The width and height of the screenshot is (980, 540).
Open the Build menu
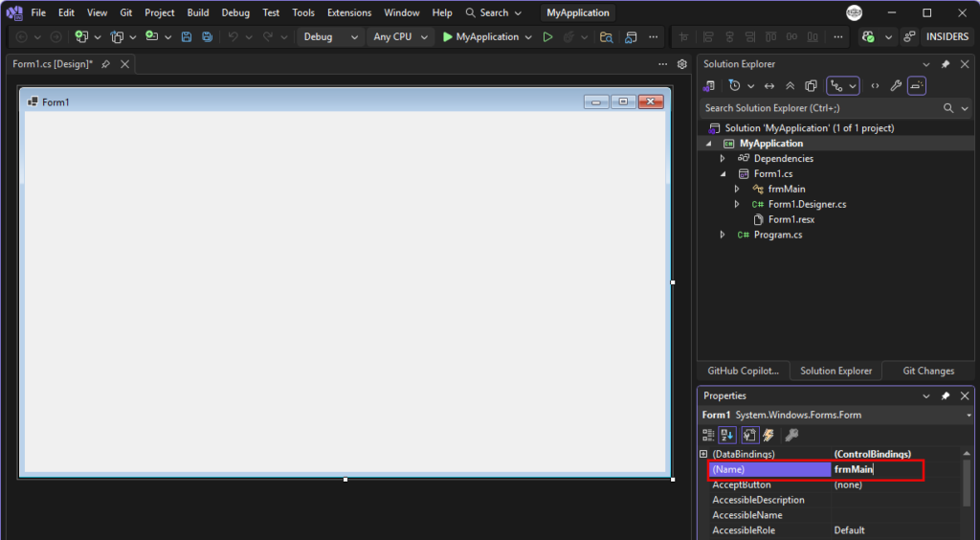[198, 12]
